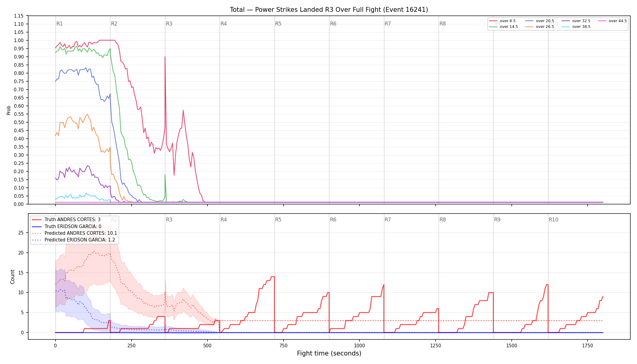Screen dimensions: 637x364
Task: Select the 'over 44.5' legend label
Action: coord(618,21)
